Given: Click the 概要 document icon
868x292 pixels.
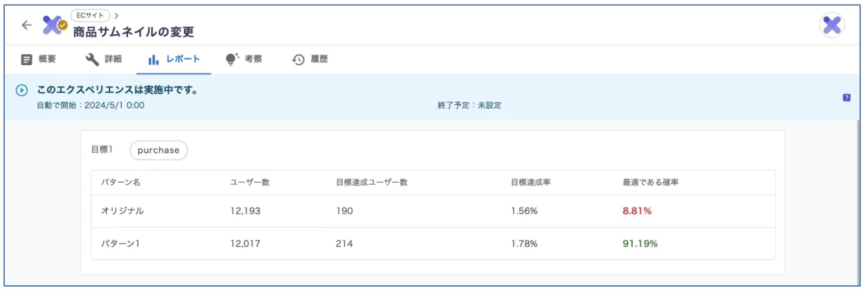Looking at the screenshot, I should point(26,59).
